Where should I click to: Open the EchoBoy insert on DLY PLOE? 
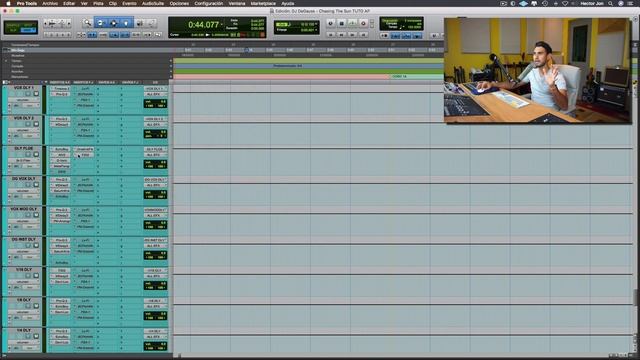(x=61, y=149)
